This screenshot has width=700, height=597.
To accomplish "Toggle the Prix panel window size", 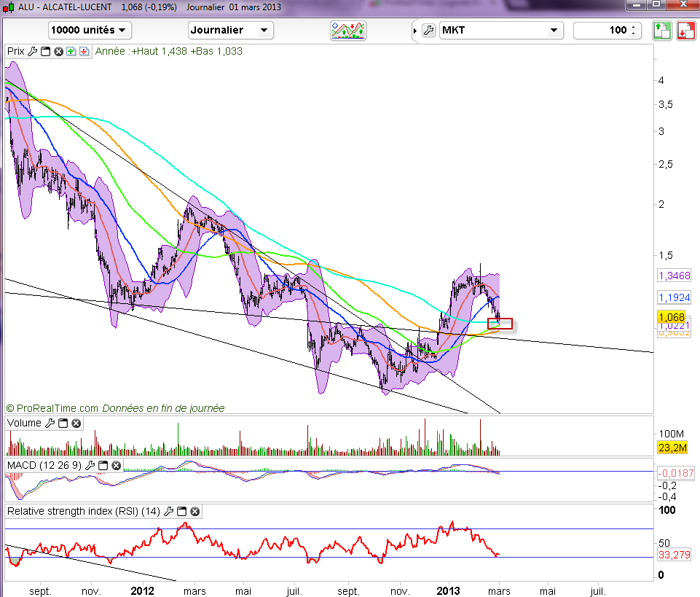I will click(x=44, y=52).
